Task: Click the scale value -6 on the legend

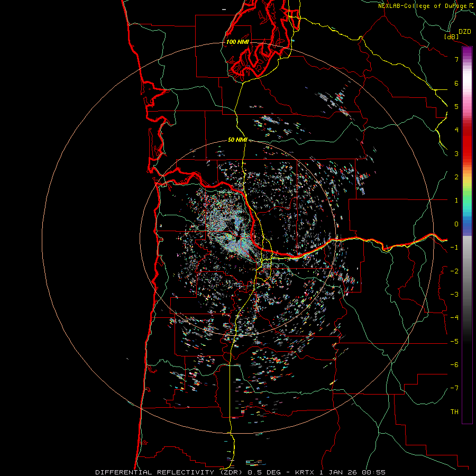Action: (x=454, y=365)
